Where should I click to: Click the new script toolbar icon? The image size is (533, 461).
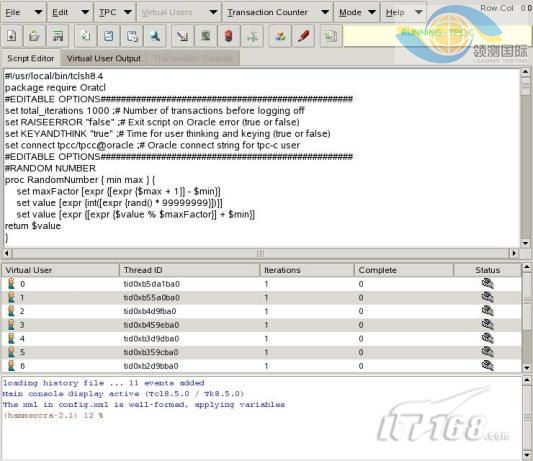coord(12,35)
